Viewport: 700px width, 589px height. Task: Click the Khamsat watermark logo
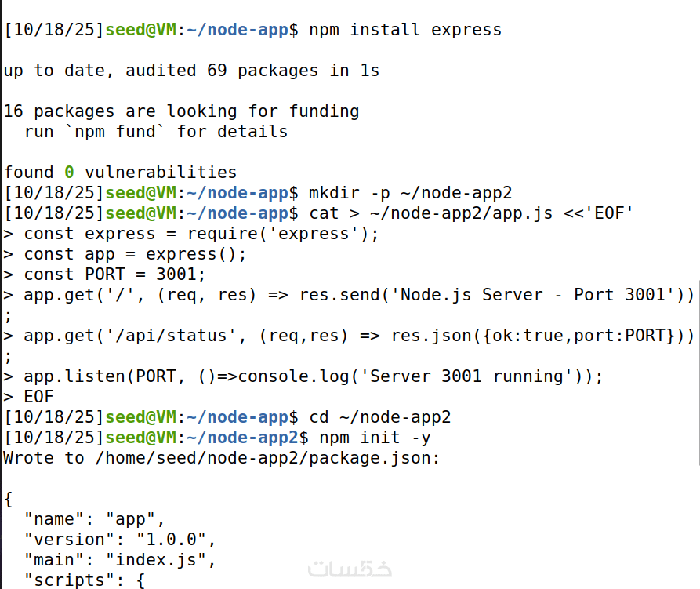(x=350, y=569)
